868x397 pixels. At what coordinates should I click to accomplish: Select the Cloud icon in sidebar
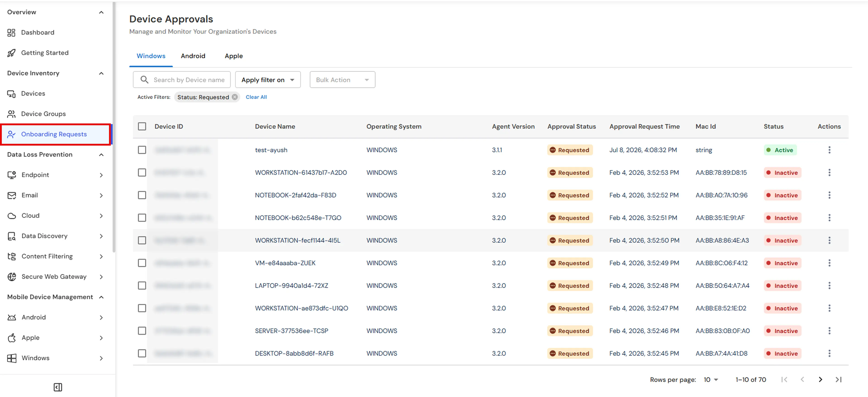[x=12, y=216]
